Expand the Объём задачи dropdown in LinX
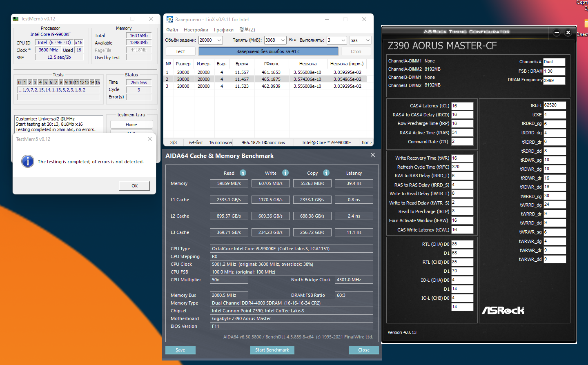 [219, 40]
